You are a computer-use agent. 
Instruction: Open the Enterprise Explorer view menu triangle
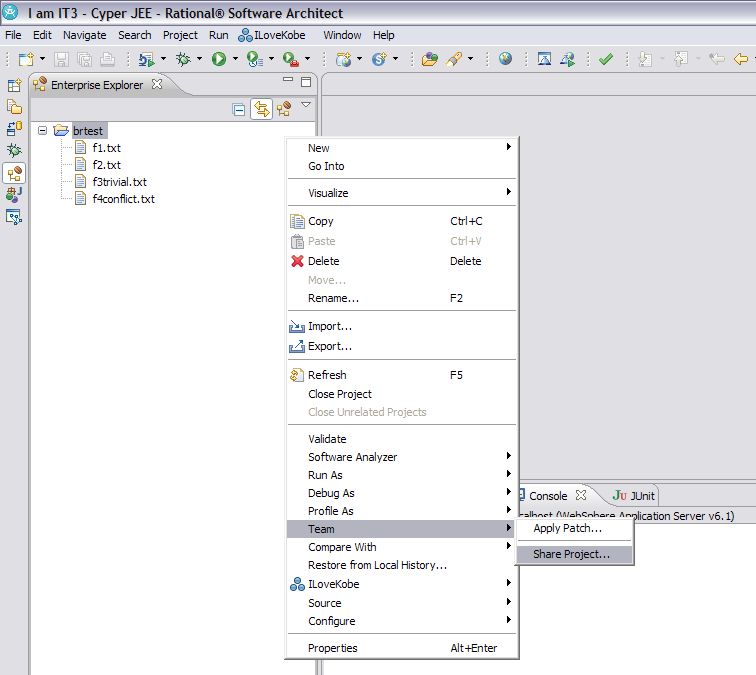tap(306, 105)
